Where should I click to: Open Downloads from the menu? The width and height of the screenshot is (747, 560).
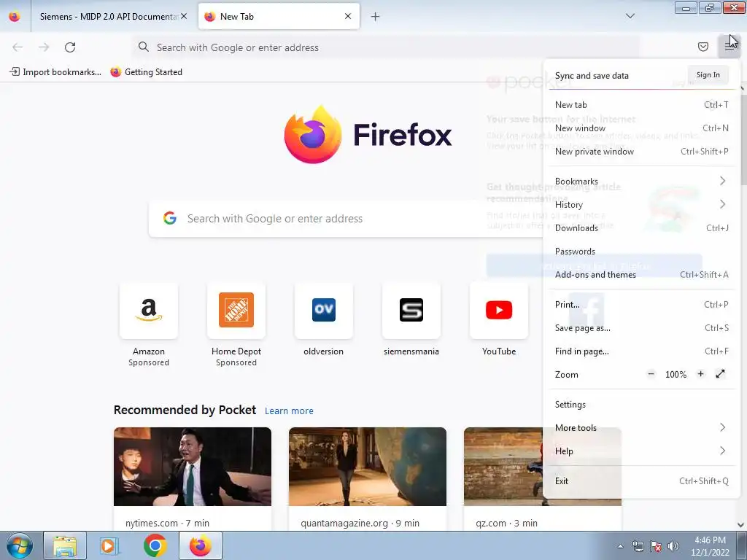tap(641, 227)
